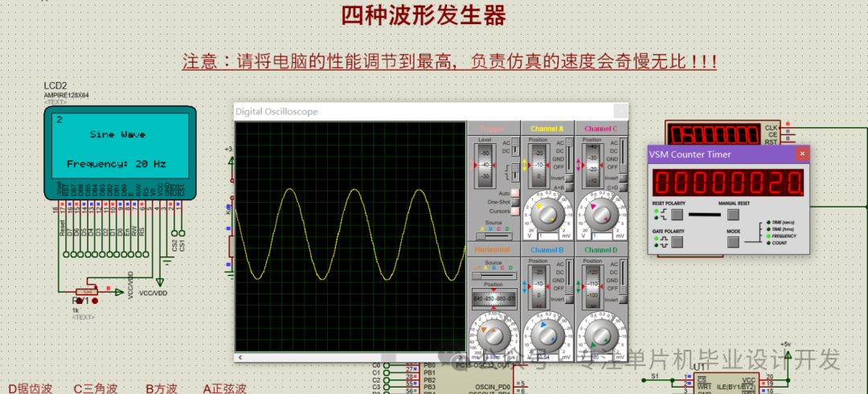868x394 pixels.
Task: Click the 'Horizontal' panel header
Action: click(492, 249)
